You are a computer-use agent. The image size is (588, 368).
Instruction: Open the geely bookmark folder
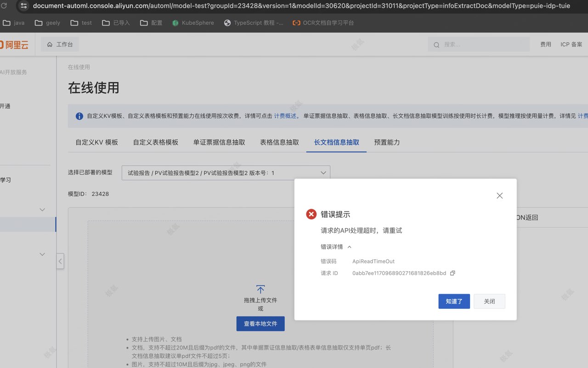[x=47, y=22]
